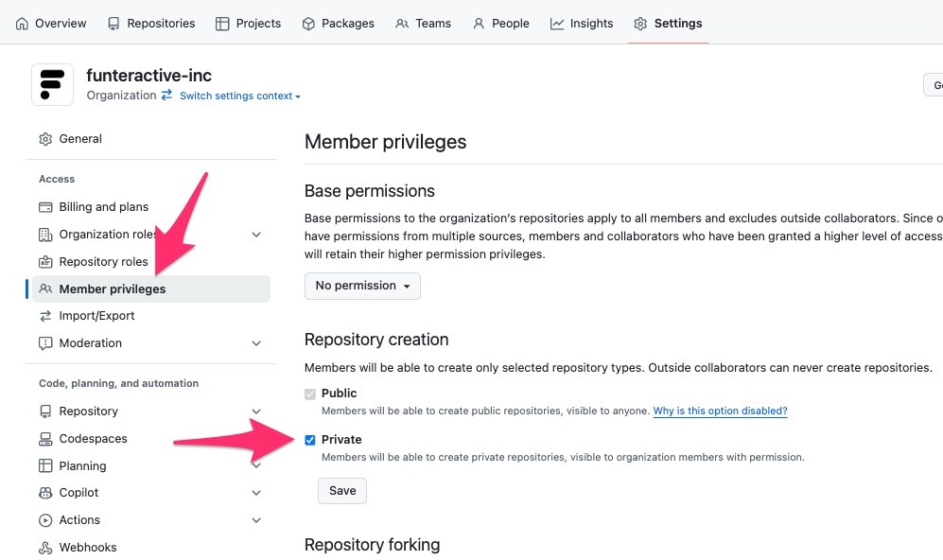Open the No permission base permissions dropdown
This screenshot has height=560, width=943.
tap(362, 286)
